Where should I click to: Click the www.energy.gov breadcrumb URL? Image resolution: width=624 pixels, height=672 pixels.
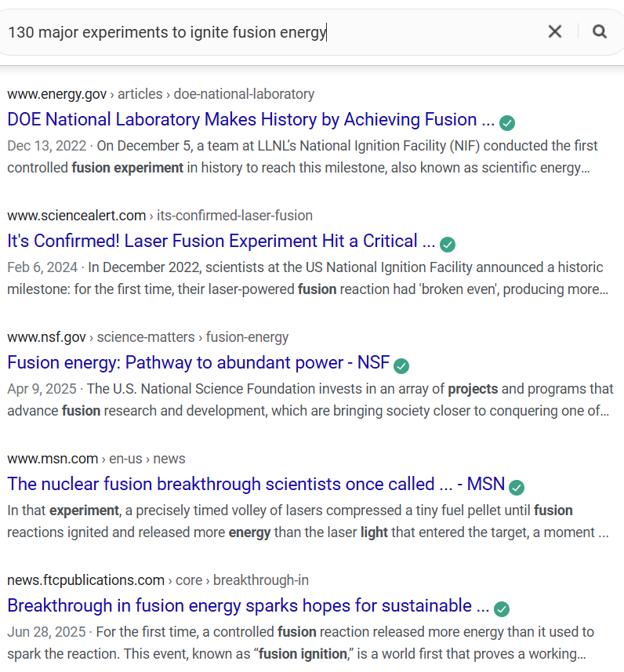tap(56, 94)
